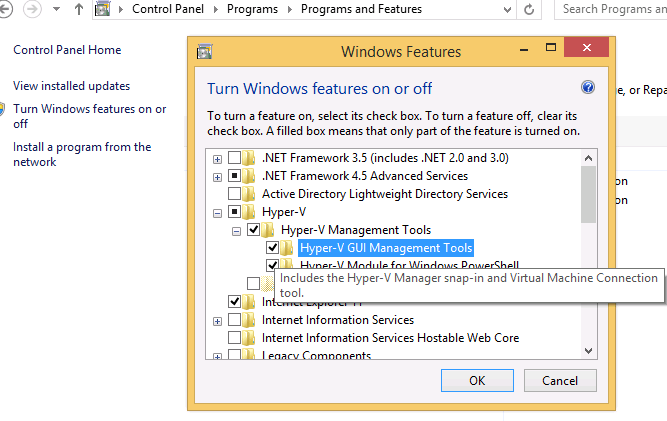Expand Internet Information Services node
The height and width of the screenshot is (421, 667).
click(217, 321)
